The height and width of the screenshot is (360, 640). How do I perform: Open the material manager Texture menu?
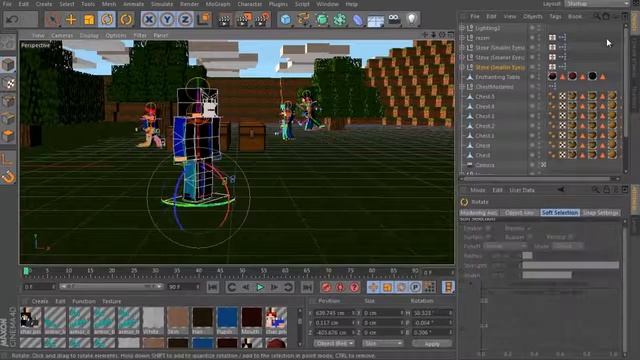tap(111, 301)
